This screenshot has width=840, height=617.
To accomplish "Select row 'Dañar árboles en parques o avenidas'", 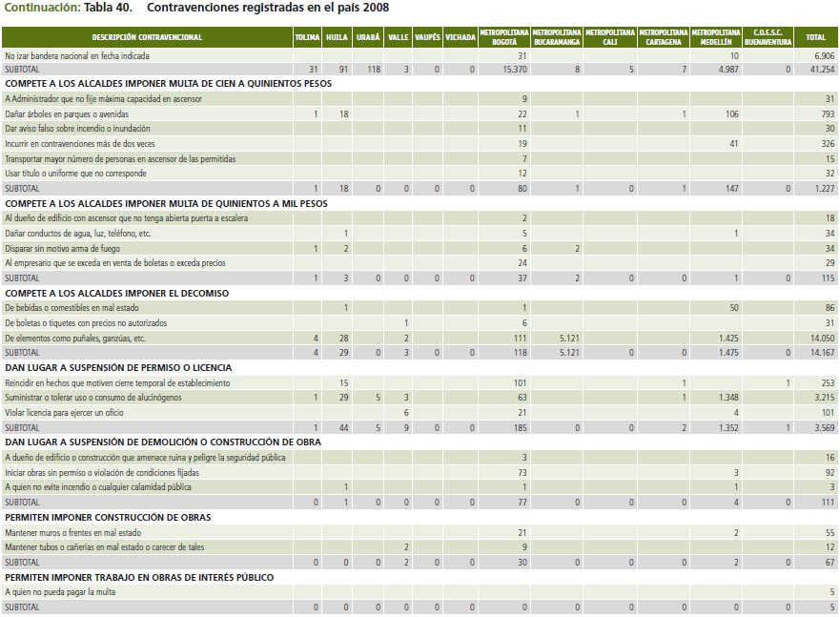I will (x=68, y=113).
